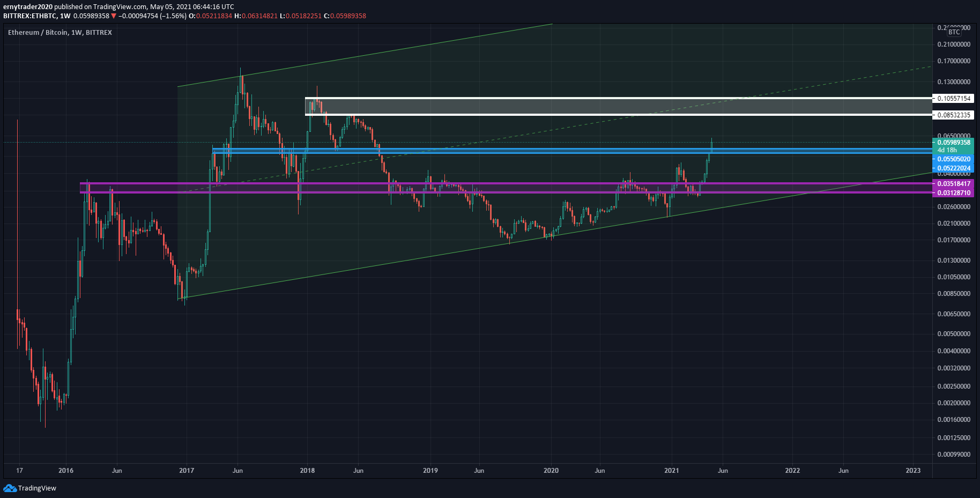Click the red down-triangle change indicator

[114, 16]
